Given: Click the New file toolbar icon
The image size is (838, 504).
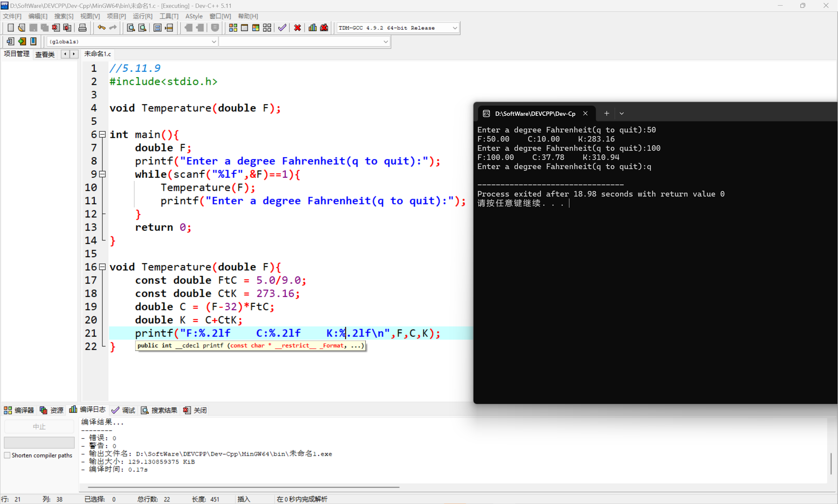Looking at the screenshot, I should coord(10,28).
